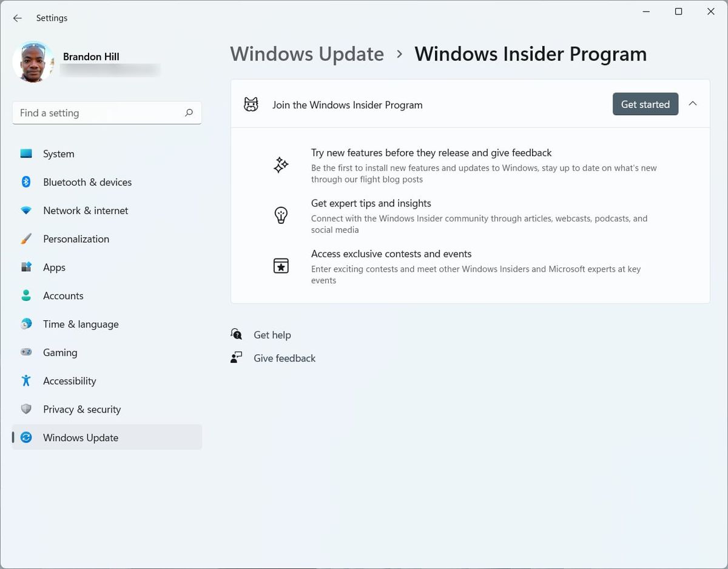Open Gaming settings
Image resolution: width=728 pixels, height=569 pixels.
(60, 352)
